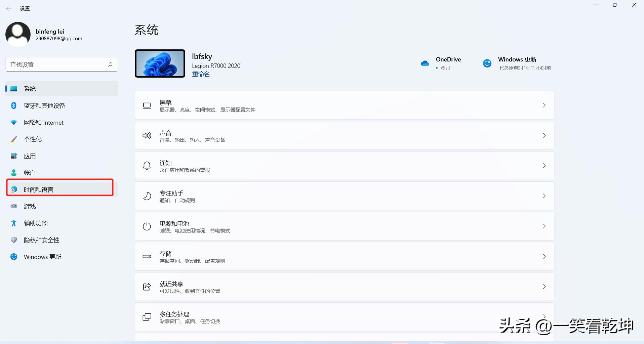Select the 游戏 sidebar icon
Screen dimensions: 644x344
13,206
